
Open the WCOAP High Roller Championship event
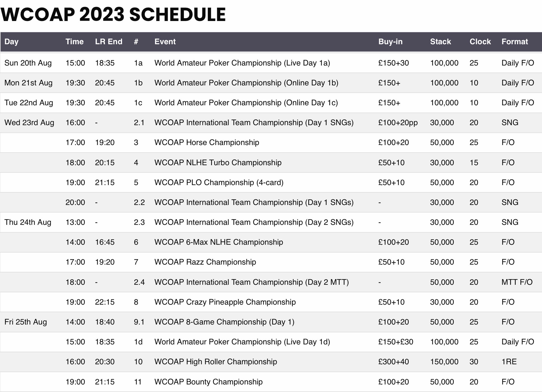coord(216,362)
